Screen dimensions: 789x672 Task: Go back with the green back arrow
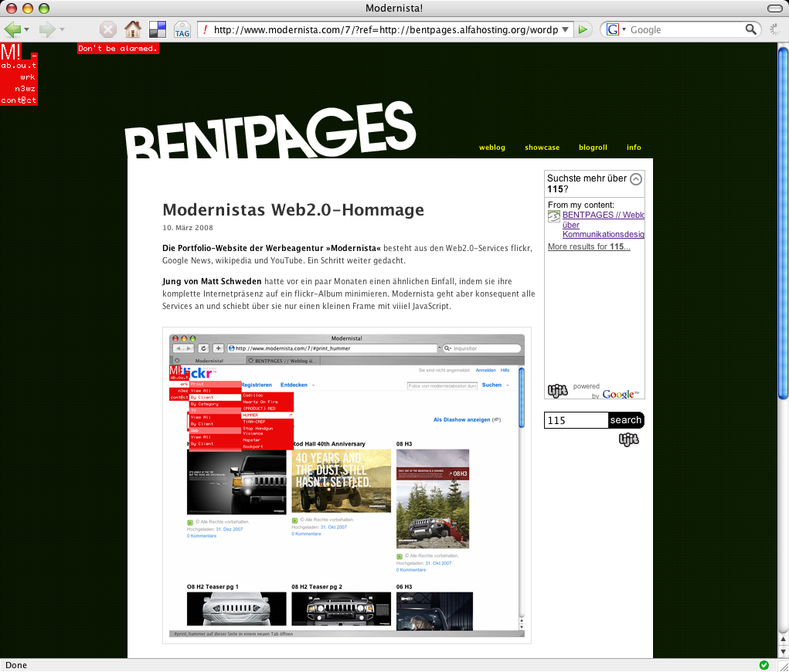[x=12, y=29]
